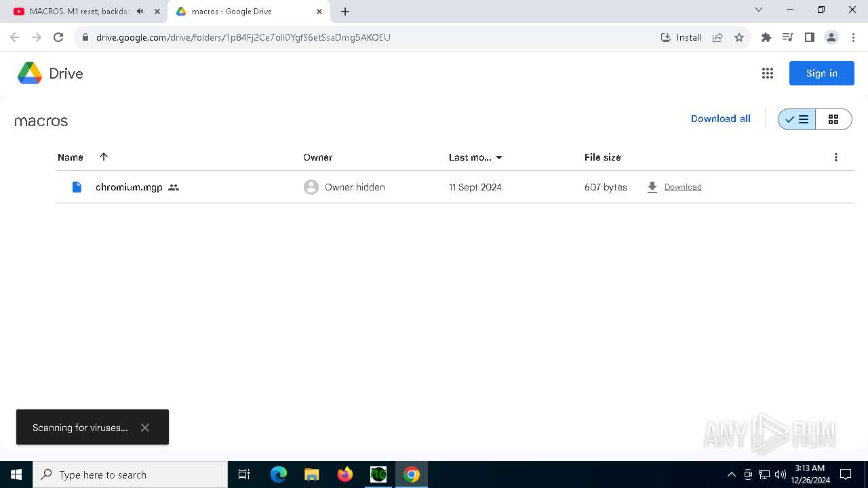Go back in browser history
Screen dimensions: 868x488
click(15, 37)
